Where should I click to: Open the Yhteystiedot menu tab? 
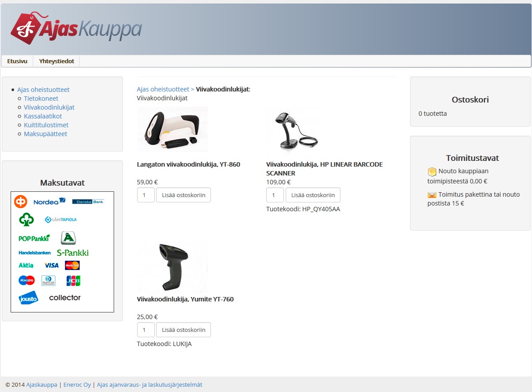pos(57,61)
